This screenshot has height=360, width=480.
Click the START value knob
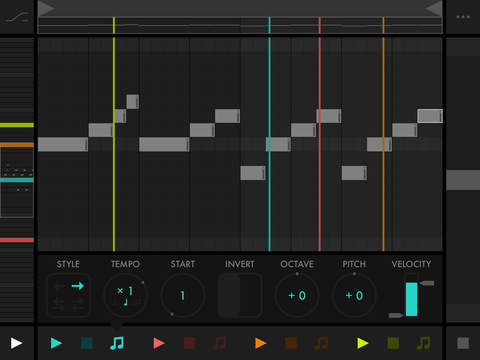point(182,295)
